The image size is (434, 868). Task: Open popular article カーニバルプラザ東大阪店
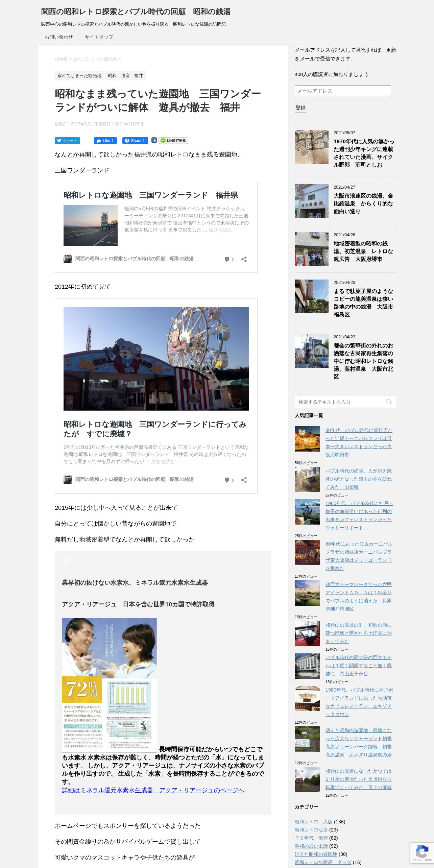pyautogui.click(x=359, y=556)
